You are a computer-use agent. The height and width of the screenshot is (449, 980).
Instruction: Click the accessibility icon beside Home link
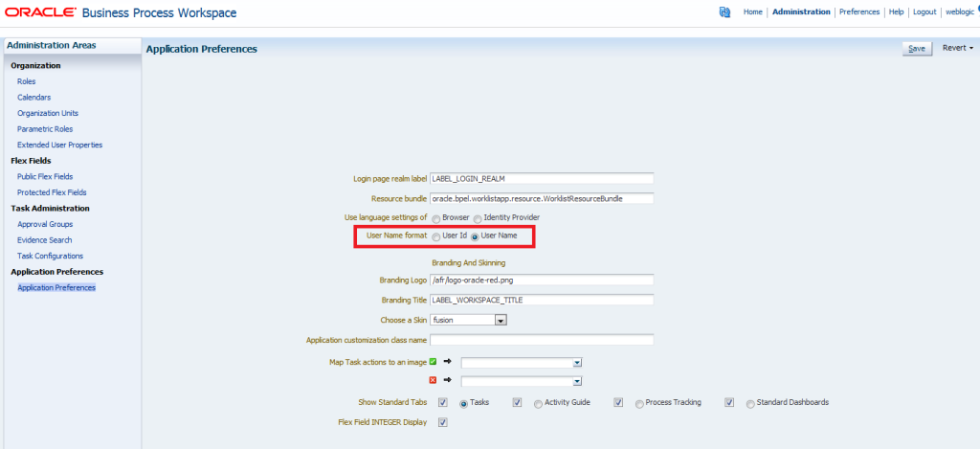tap(725, 11)
